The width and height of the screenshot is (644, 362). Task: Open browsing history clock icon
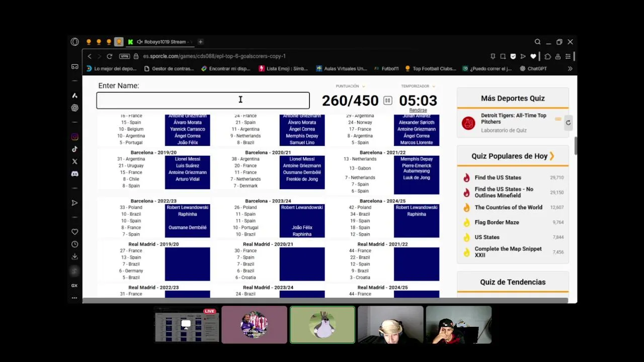point(74,244)
